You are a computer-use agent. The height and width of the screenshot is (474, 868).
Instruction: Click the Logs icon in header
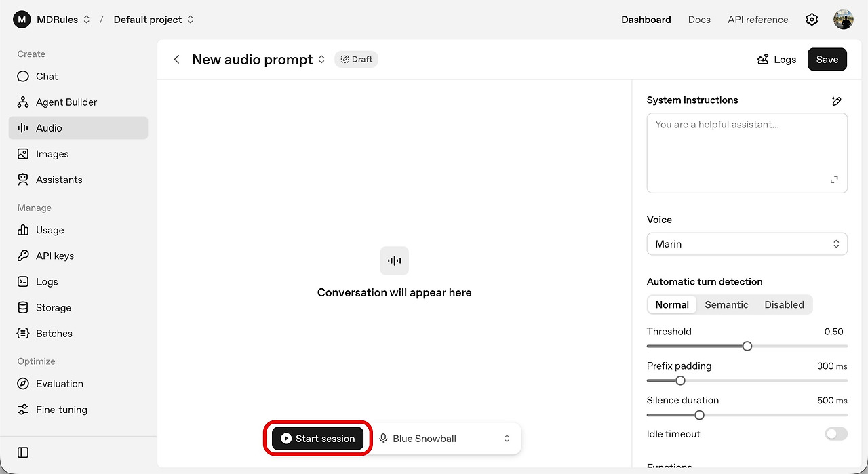pyautogui.click(x=763, y=60)
